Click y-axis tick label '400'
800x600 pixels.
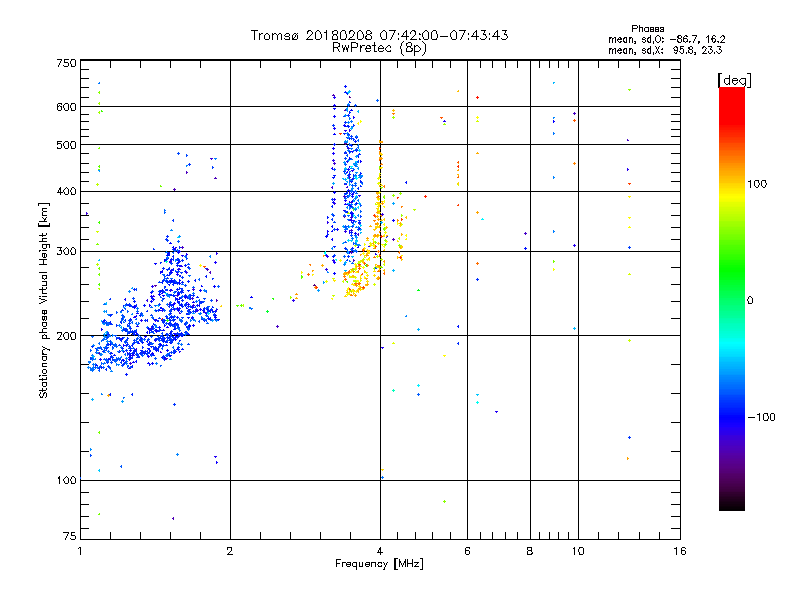tap(66, 191)
